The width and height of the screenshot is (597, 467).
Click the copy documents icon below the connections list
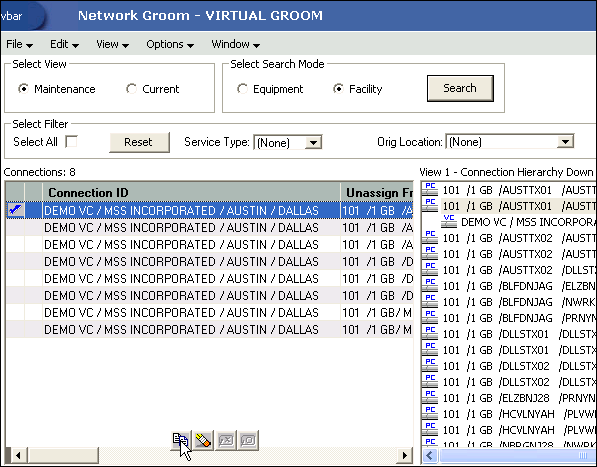click(x=180, y=440)
